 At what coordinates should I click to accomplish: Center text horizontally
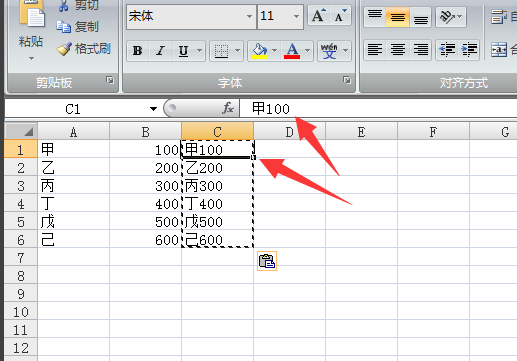click(x=398, y=50)
